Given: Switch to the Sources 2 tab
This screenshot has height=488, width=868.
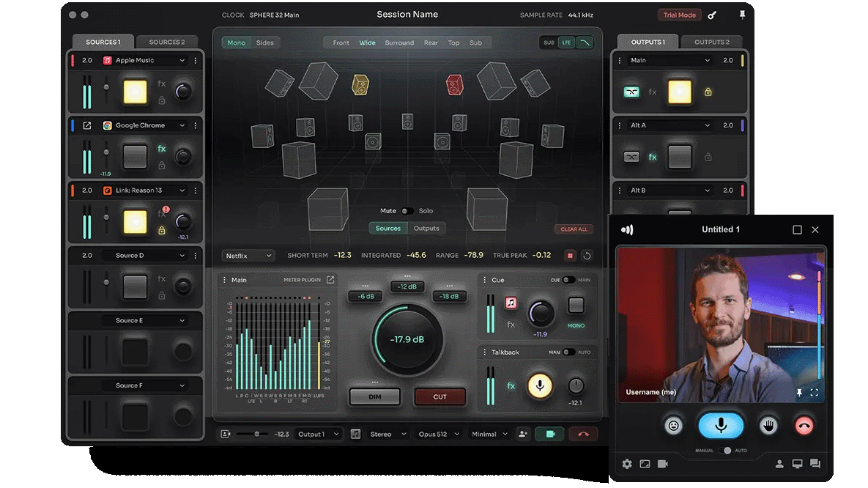Looking at the screenshot, I should click(167, 42).
